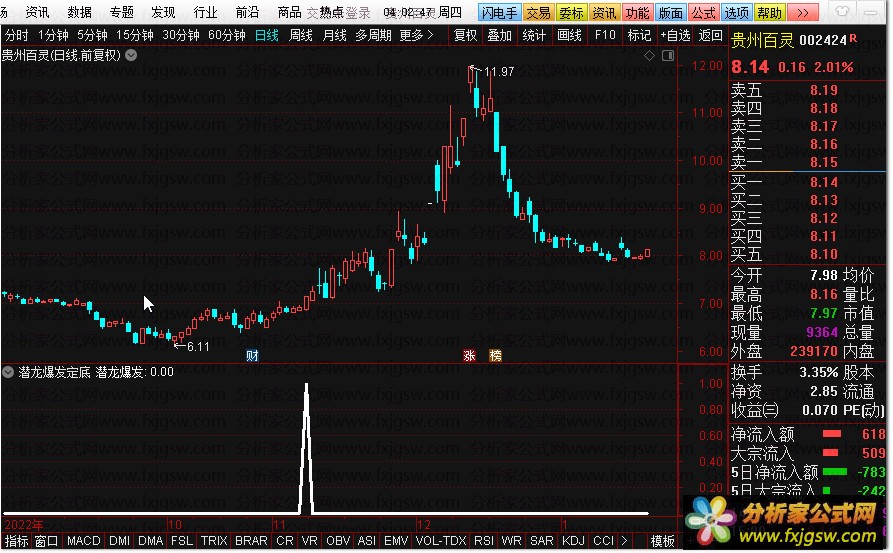
Task: Open the 商品 menu
Action: (x=289, y=12)
